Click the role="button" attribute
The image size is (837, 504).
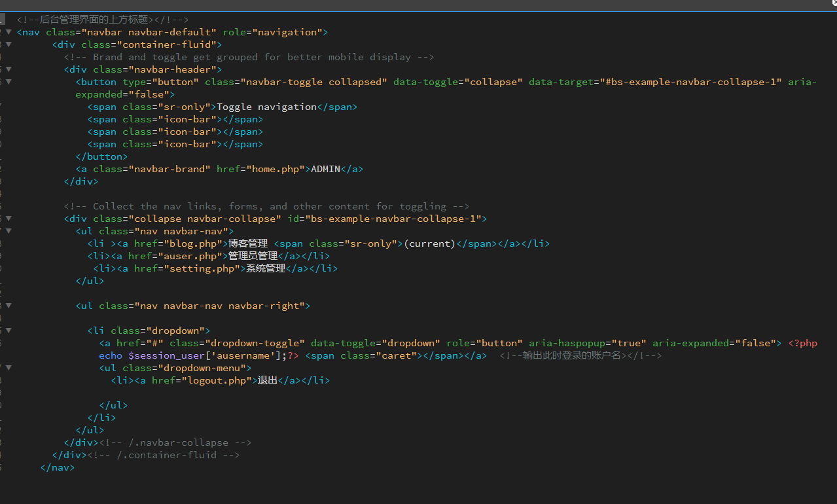[x=484, y=343]
